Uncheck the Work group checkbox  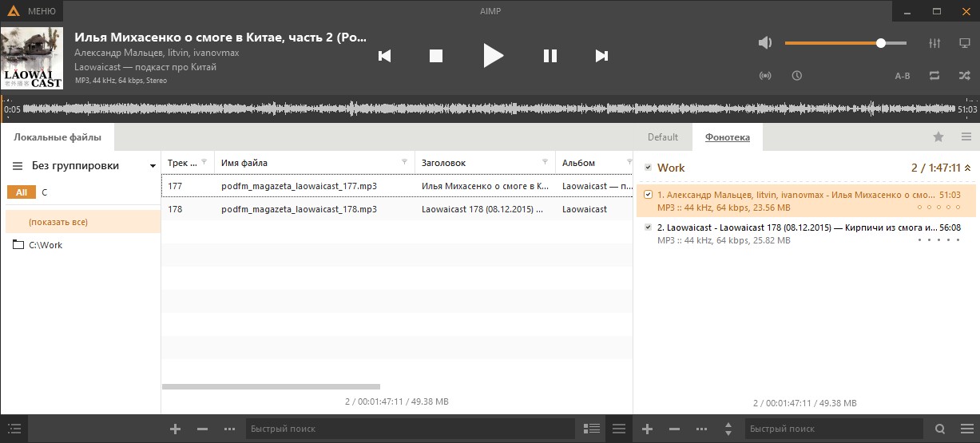coord(648,168)
